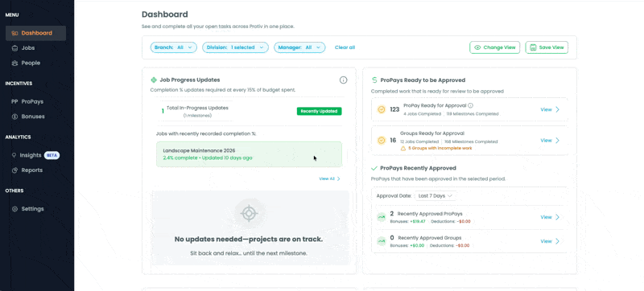Click View All under recent jobs
Image resolution: width=644 pixels, height=291 pixels.
point(327,178)
